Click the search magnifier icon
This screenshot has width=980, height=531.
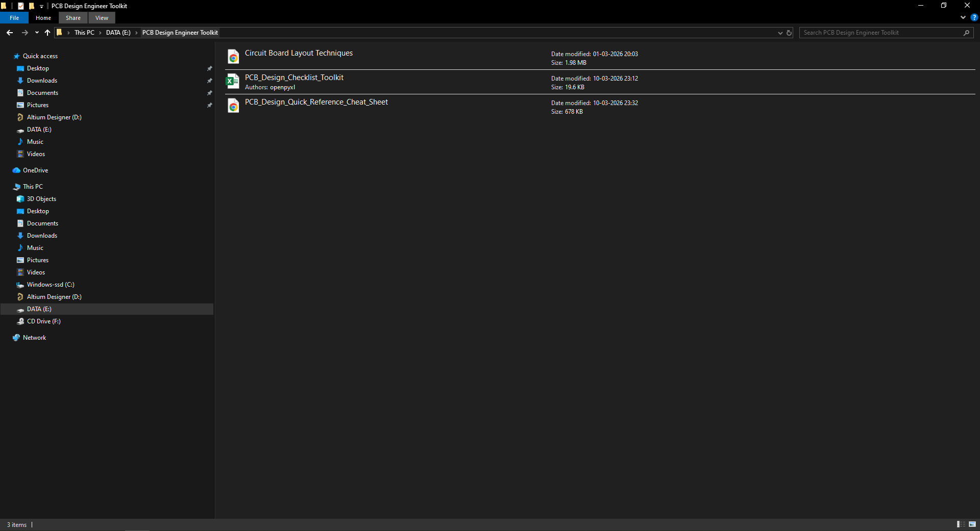point(967,32)
